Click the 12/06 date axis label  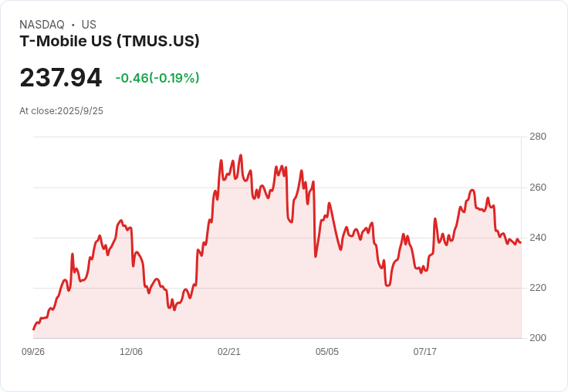pos(131,352)
